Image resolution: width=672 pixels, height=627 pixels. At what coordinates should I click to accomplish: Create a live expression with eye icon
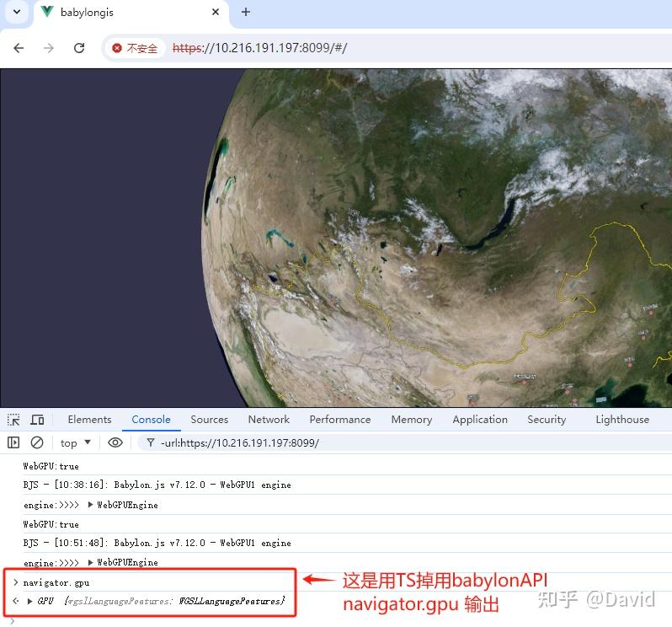(115, 442)
